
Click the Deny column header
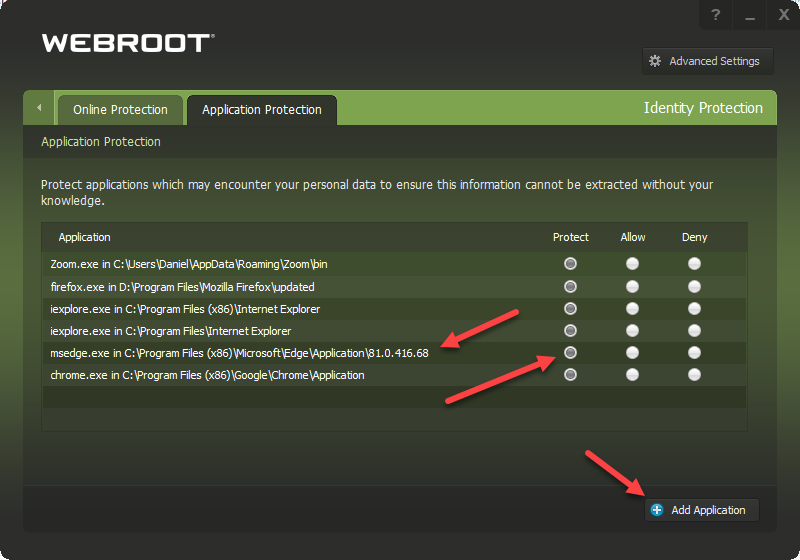(694, 237)
